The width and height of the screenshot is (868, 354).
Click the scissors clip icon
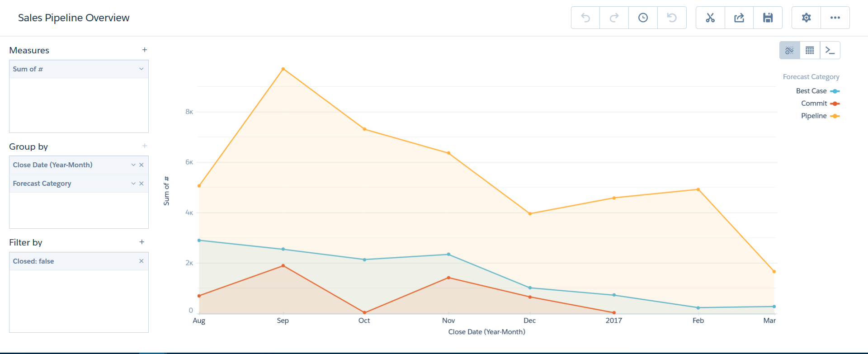click(x=710, y=18)
